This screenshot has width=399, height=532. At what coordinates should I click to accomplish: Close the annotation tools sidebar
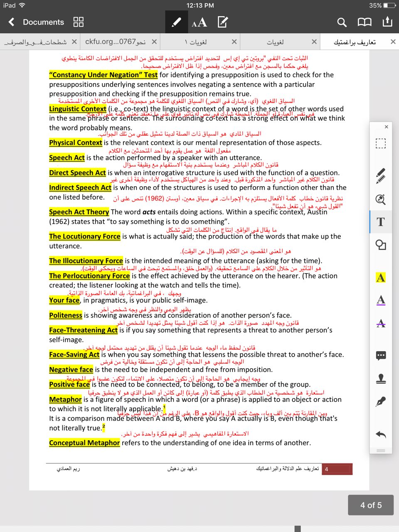pos(387,127)
